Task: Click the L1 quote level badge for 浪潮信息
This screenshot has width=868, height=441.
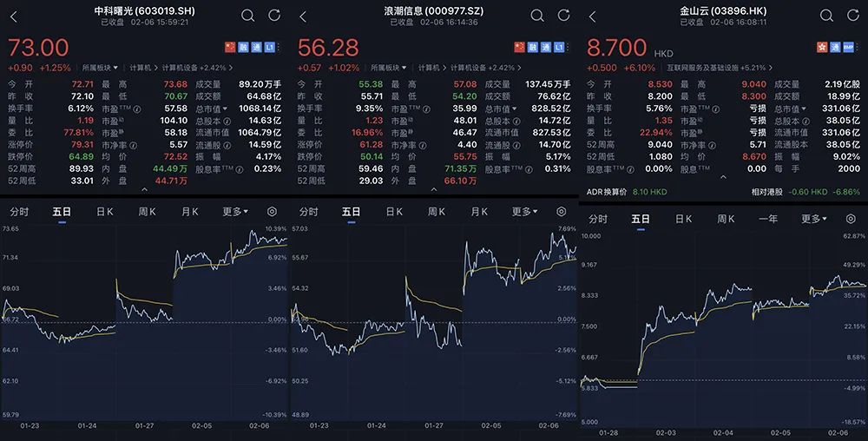Action: (559, 48)
